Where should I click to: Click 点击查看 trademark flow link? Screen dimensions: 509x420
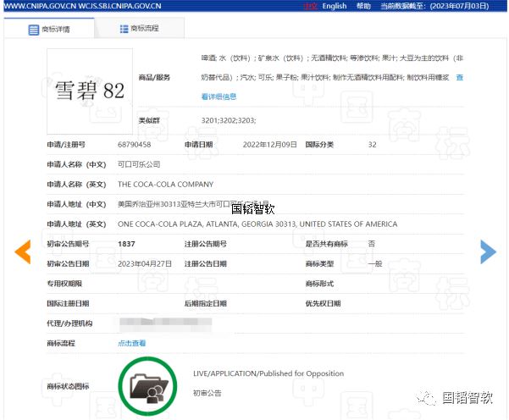coord(131,343)
